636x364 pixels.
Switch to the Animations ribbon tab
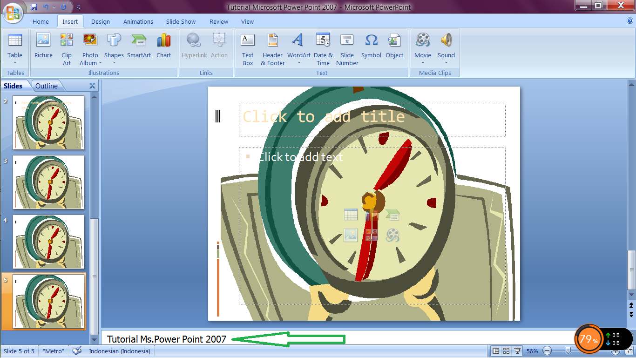(x=138, y=21)
